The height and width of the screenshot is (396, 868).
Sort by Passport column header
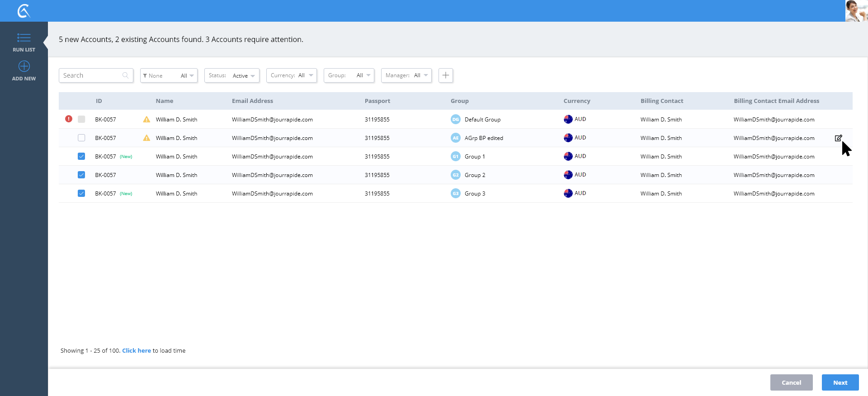pyautogui.click(x=377, y=101)
